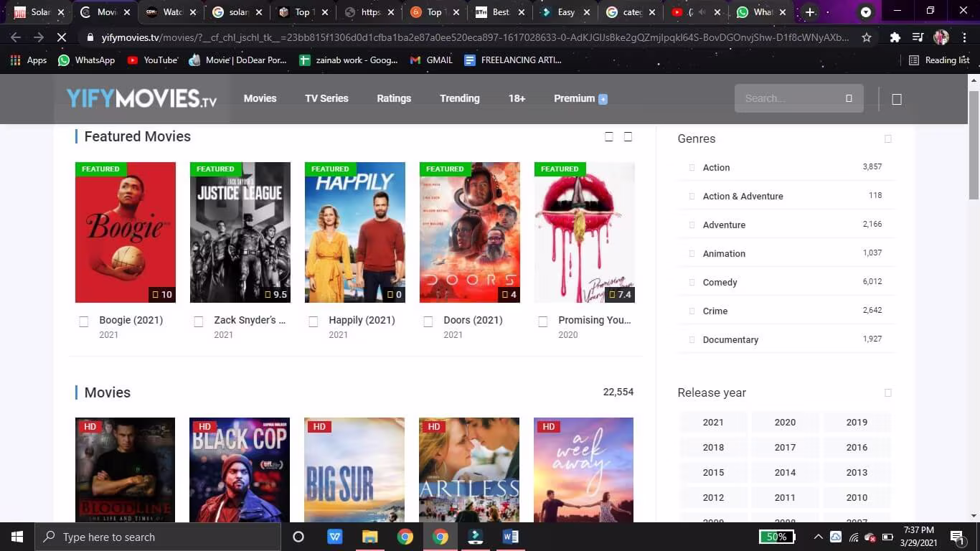Click the second carousel arrow beside Featured Movies
The height and width of the screenshot is (551, 980).
pos(628,136)
